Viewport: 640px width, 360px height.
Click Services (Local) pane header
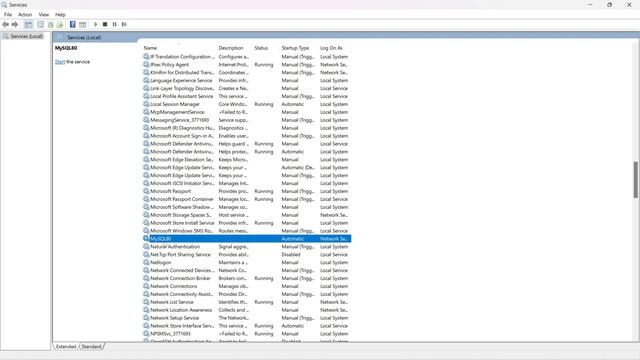coord(84,38)
